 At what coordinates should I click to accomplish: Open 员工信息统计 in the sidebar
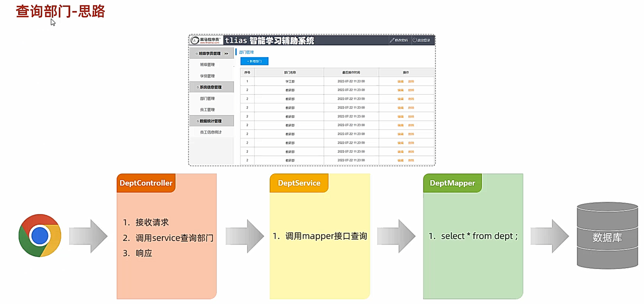211,132
